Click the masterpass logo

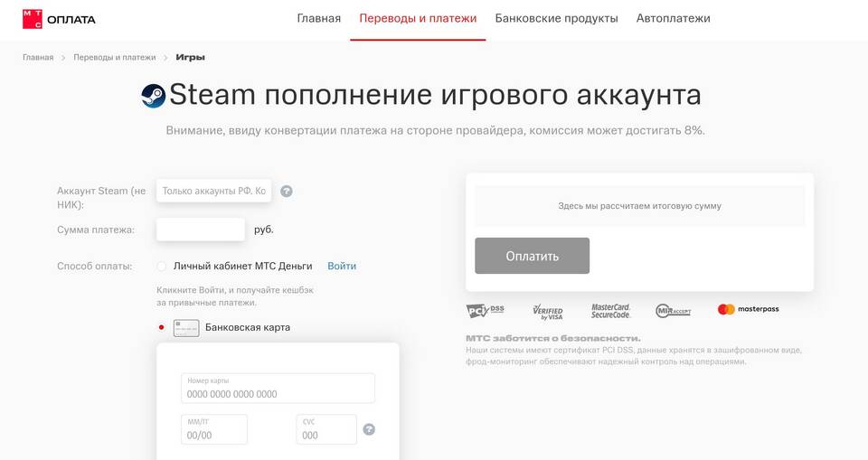point(748,309)
